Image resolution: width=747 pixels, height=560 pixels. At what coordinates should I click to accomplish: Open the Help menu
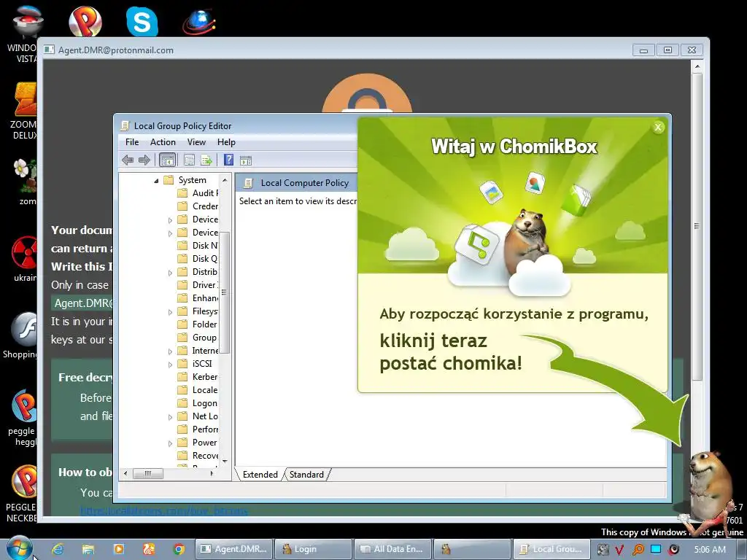(x=226, y=142)
